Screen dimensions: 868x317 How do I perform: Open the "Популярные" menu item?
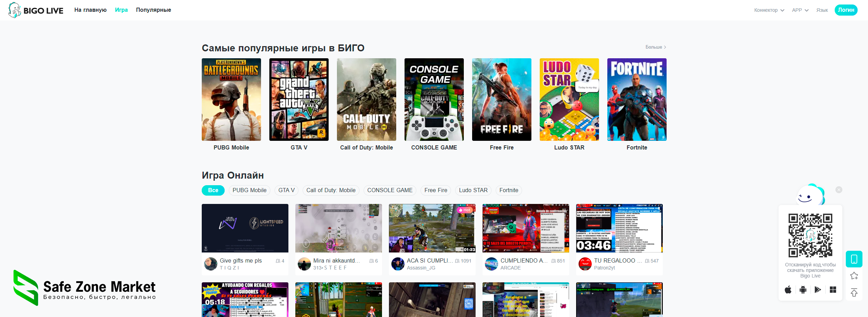pos(153,10)
